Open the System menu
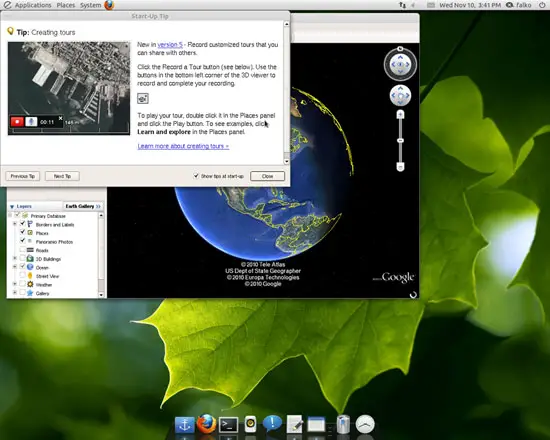This screenshot has width=550, height=440. [x=90, y=5]
